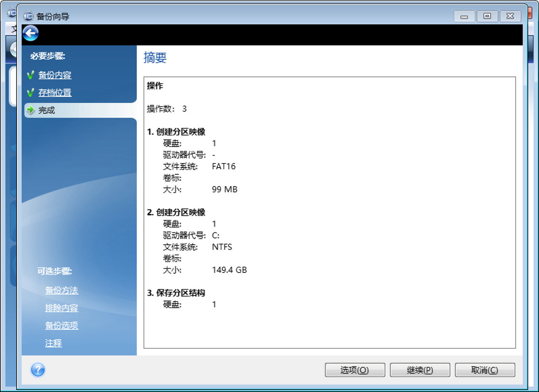Click the back arrow navigation icon
Screen dimensions: 539x392
point(30,33)
